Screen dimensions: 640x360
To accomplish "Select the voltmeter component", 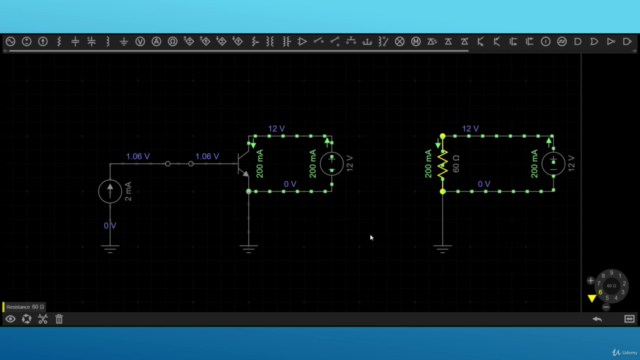I will point(140,42).
